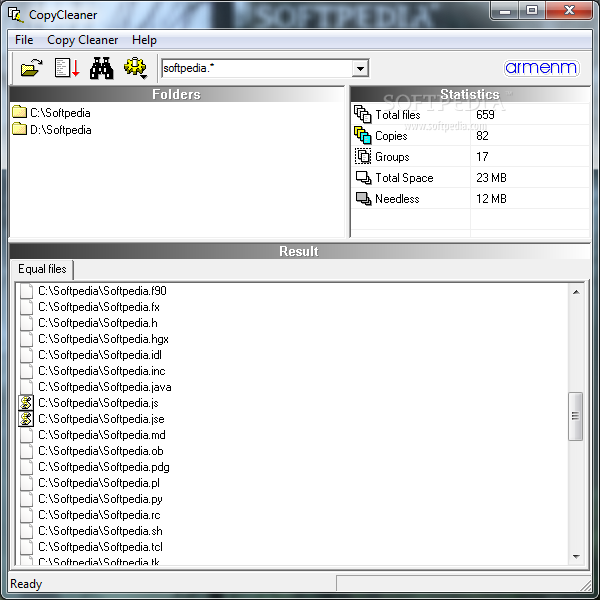Click the file icon of Softpedia.pdg
Image resolution: width=600 pixels, height=600 pixels.
[x=26, y=467]
